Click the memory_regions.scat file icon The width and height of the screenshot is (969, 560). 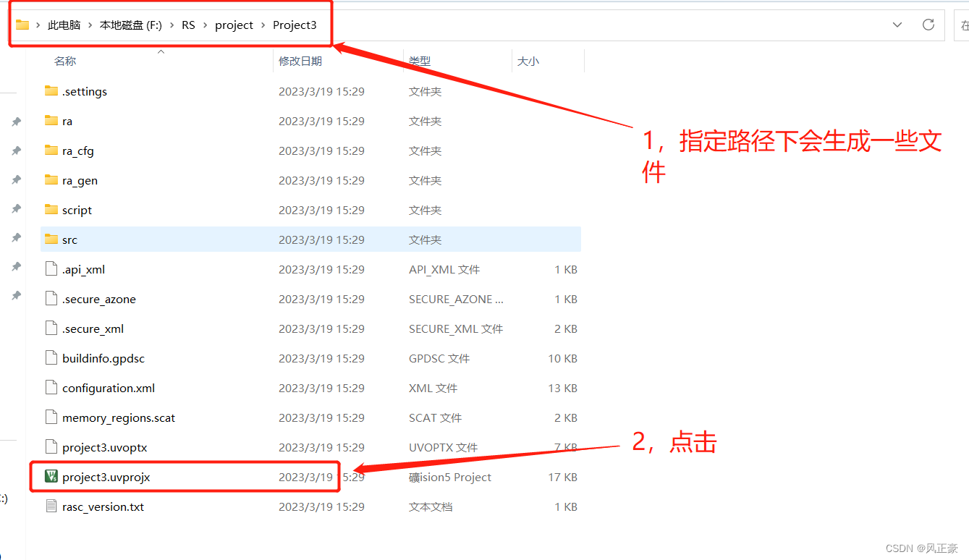click(51, 417)
